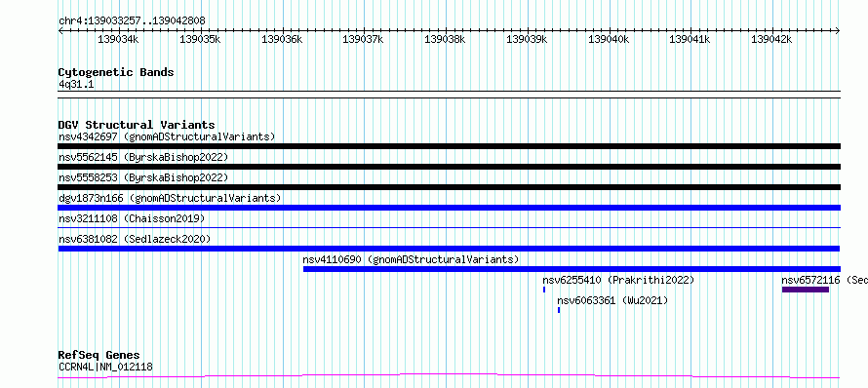Open variant nsv5562145 label
Screen dimensions: 868x388
143,157
